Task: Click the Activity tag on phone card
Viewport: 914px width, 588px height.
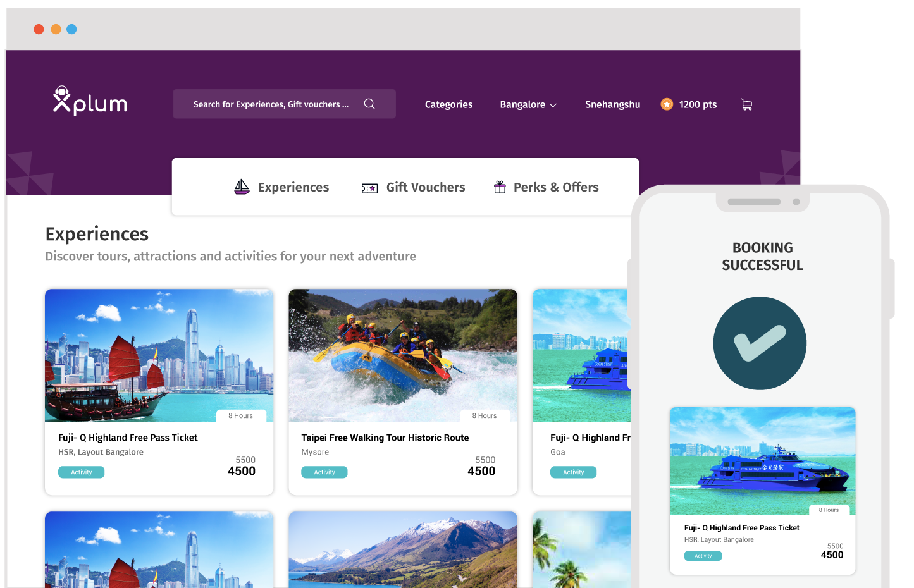Action: click(703, 556)
